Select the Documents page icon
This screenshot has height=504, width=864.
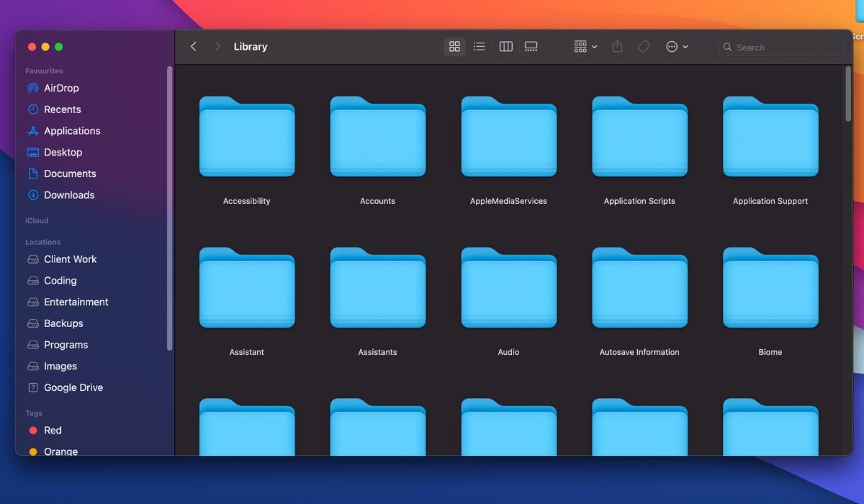click(32, 174)
